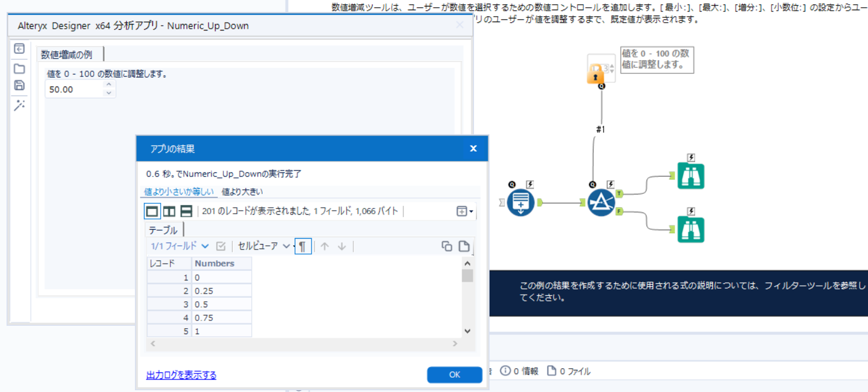Click the vertical scrollbar down arrow in results

[467, 331]
